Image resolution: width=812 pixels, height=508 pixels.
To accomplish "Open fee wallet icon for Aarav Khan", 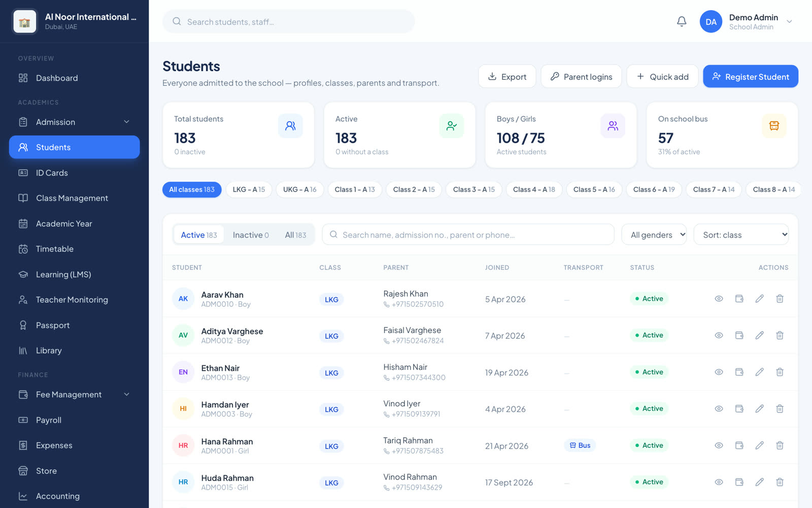I will pyautogui.click(x=739, y=299).
